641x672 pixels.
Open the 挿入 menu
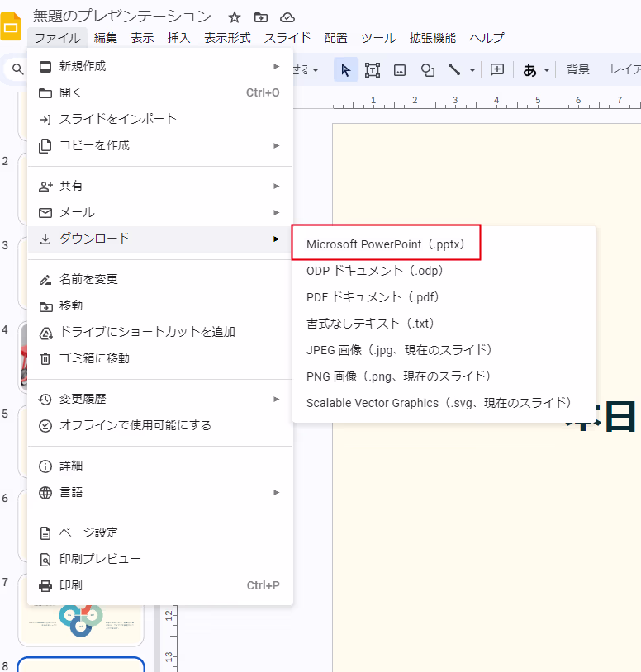pos(178,38)
